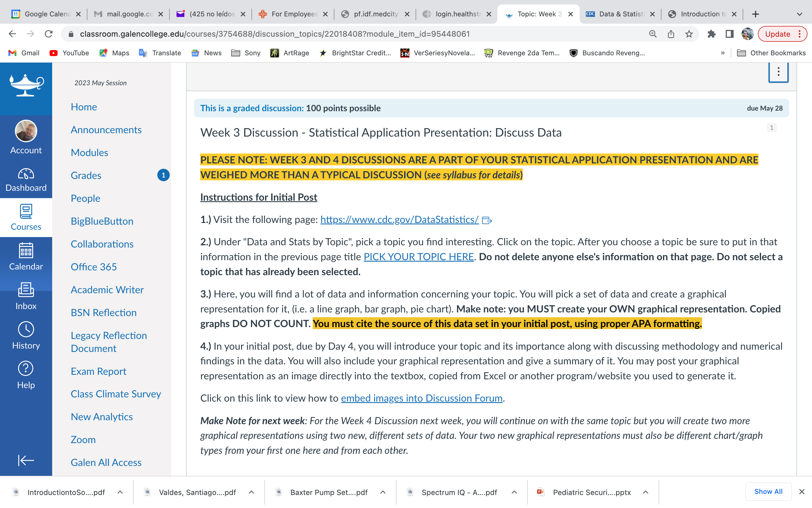Click the browser back arrow
The image size is (812, 508).
12,34
